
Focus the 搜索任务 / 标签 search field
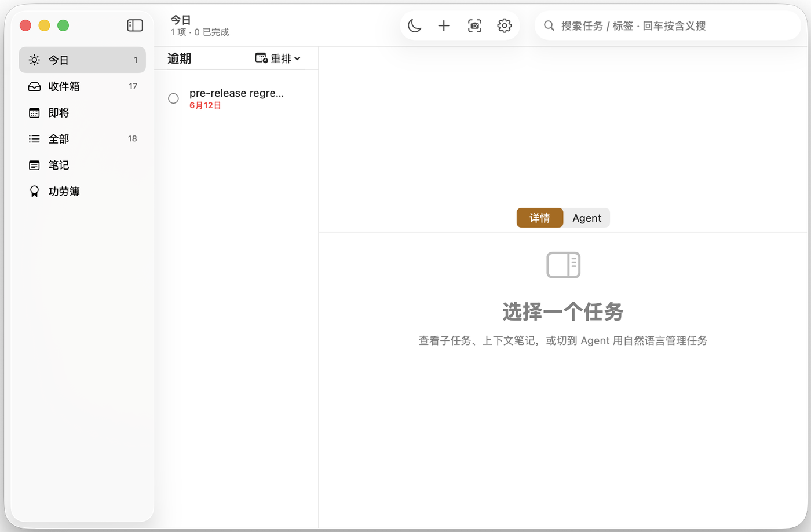(x=667, y=25)
